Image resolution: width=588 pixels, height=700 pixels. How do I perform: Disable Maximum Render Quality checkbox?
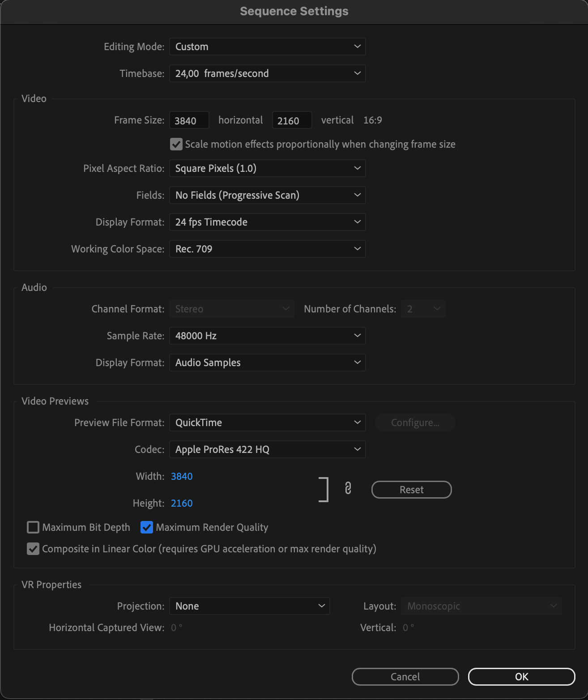coord(147,527)
